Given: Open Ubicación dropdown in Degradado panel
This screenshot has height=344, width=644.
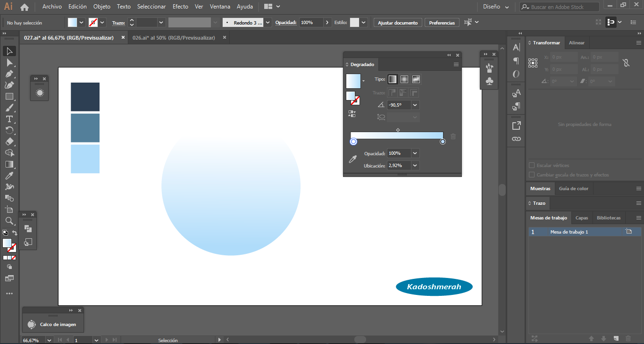Looking at the screenshot, I should [415, 166].
